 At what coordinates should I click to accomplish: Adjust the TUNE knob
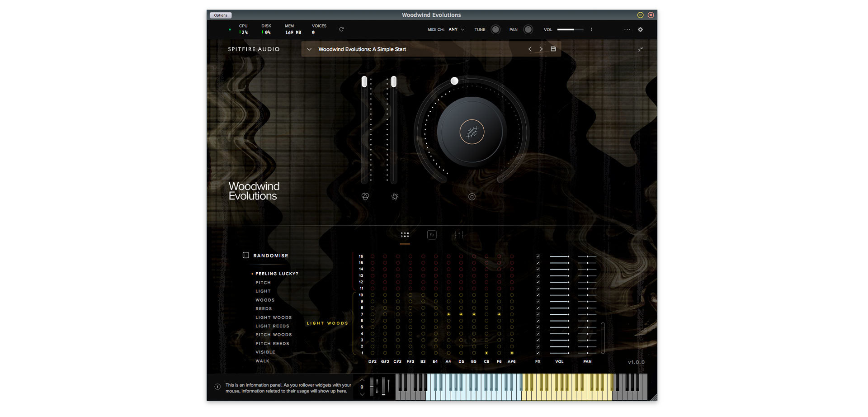pos(495,29)
